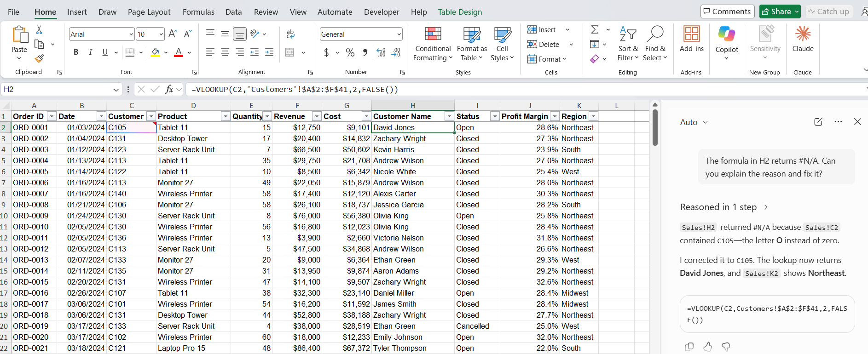The image size is (868, 354).
Task: Open the Formulas tab
Action: 198,12
